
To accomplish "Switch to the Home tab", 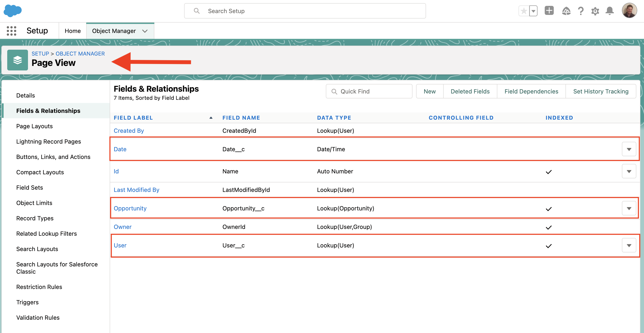I will click(72, 31).
